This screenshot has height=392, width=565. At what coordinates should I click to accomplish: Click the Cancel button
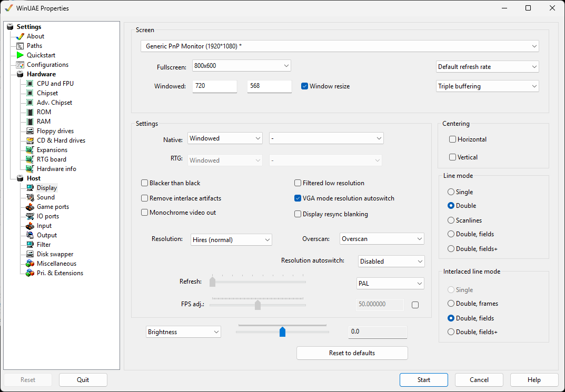(479, 380)
